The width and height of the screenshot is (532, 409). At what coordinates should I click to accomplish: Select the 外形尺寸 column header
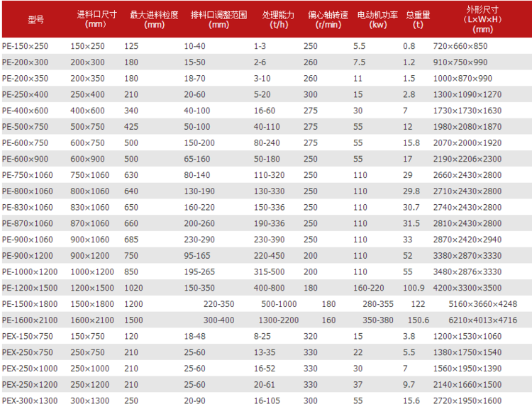(483, 19)
